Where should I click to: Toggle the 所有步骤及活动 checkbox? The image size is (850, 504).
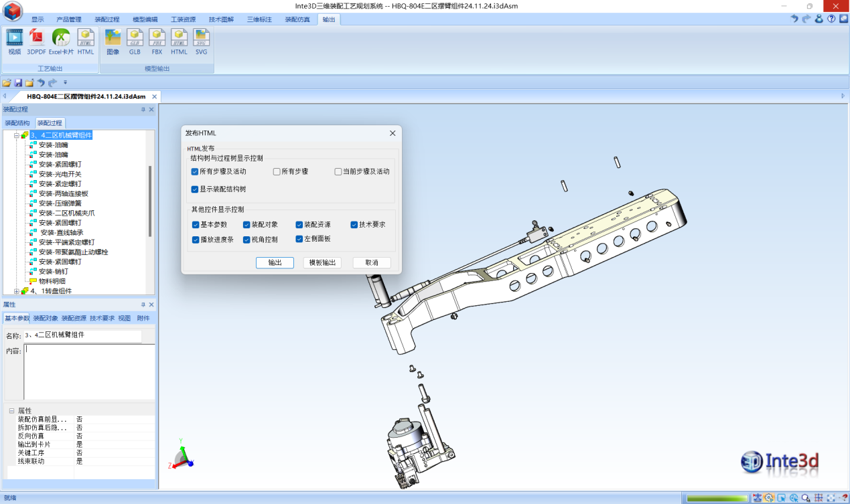[194, 171]
